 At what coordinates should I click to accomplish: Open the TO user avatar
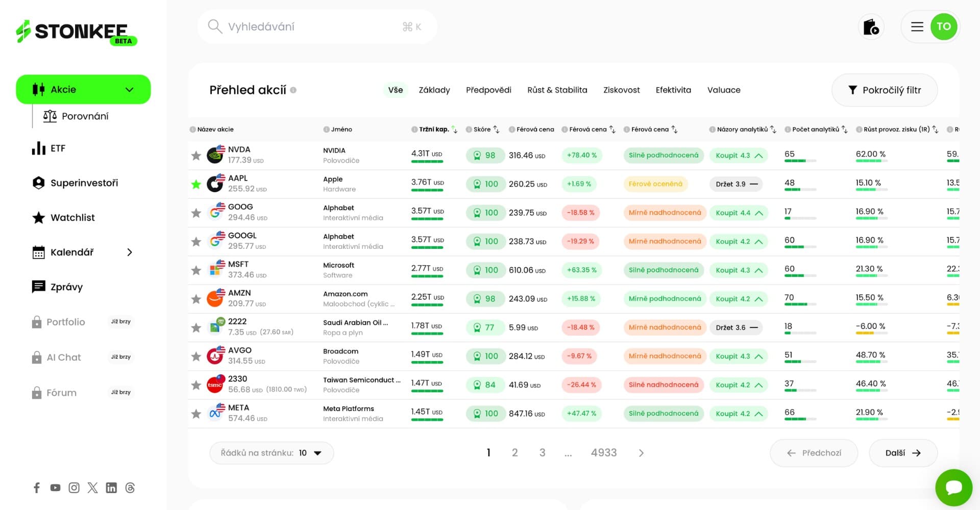pos(944,27)
